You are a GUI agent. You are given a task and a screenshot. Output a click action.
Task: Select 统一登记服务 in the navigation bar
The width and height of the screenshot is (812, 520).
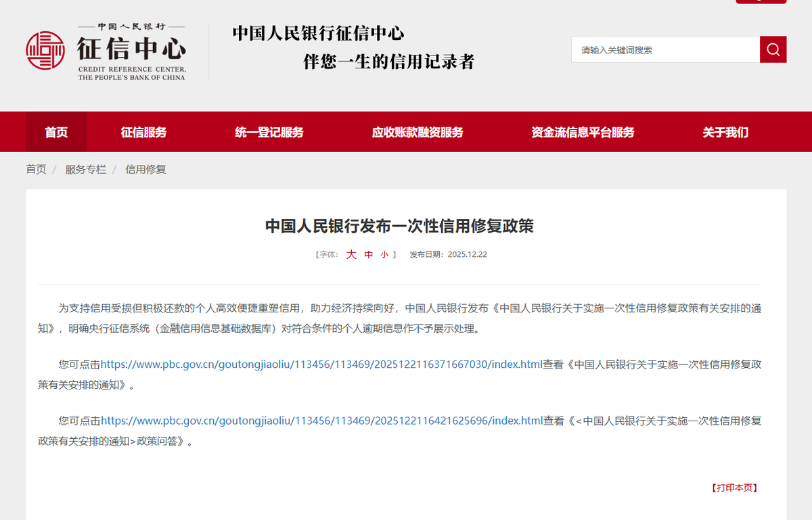pyautogui.click(x=269, y=133)
